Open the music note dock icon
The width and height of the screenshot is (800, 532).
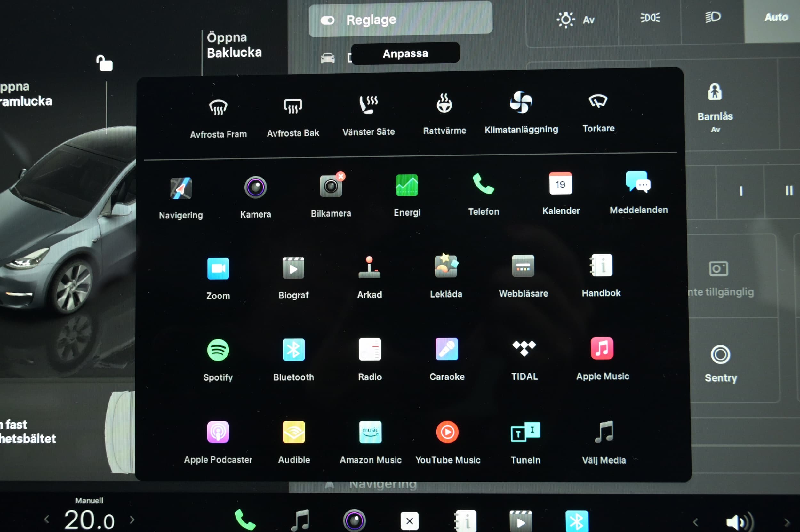tap(300, 520)
